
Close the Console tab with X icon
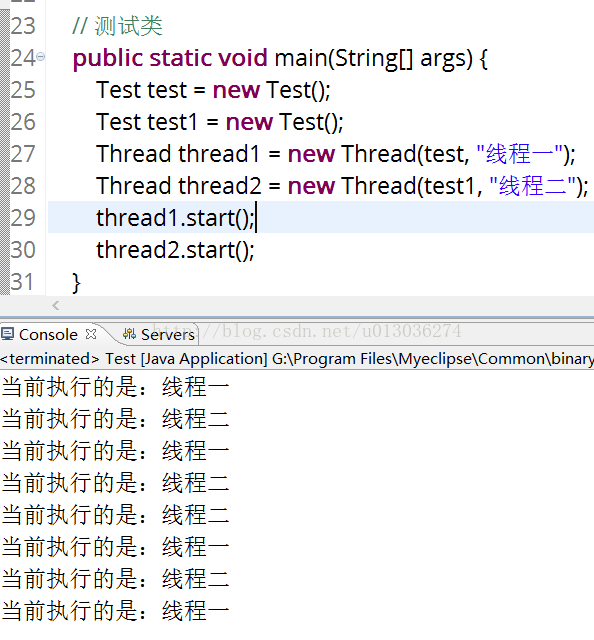pos(91,334)
